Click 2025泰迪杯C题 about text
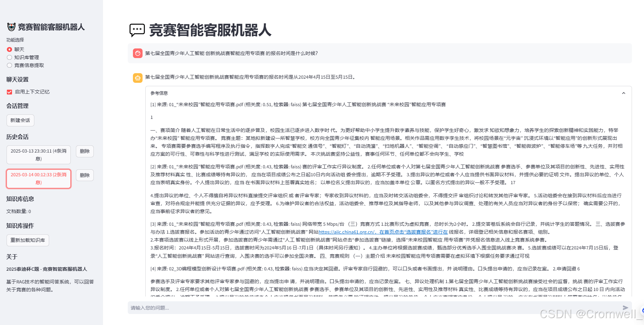The width and height of the screenshot is (644, 325). pos(47,269)
